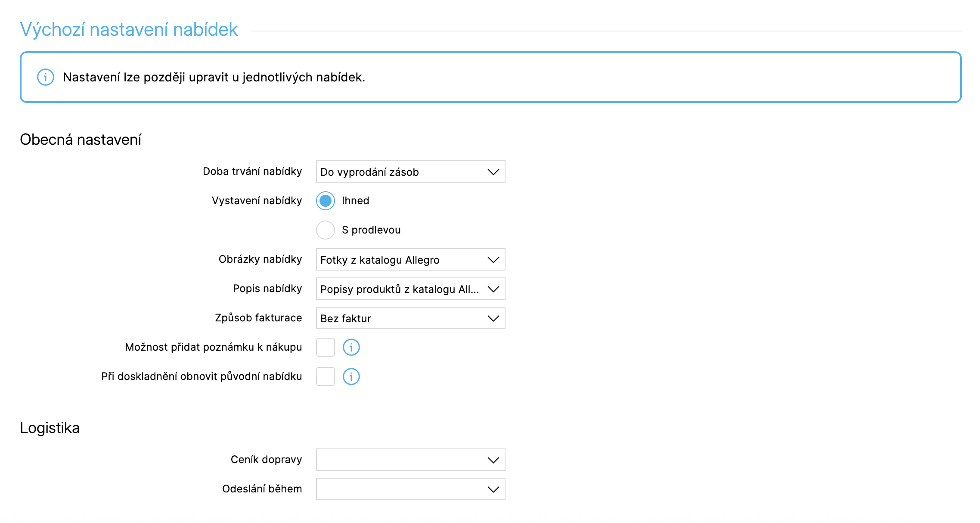This screenshot has height=523, width=980.
Task: Click info icon beside restock renew offer option
Action: [351, 377]
